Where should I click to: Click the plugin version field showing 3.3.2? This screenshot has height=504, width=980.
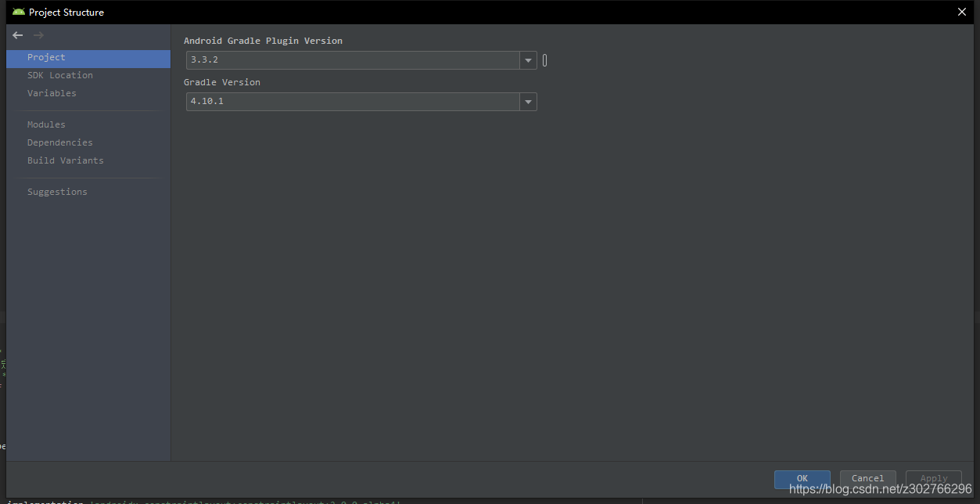click(x=354, y=60)
